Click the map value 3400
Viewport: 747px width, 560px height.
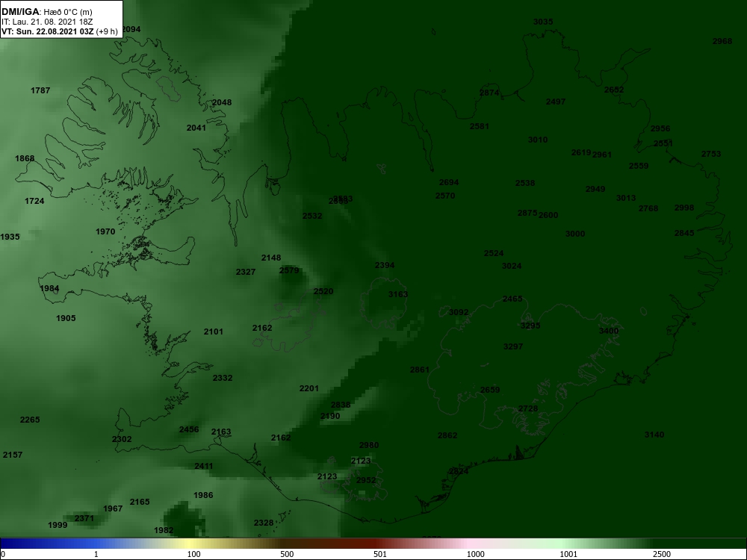pyautogui.click(x=609, y=331)
